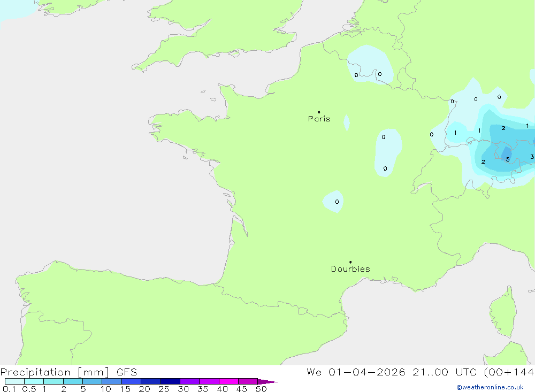
Task: Click the Paris city dot marker
Action: click(x=319, y=112)
